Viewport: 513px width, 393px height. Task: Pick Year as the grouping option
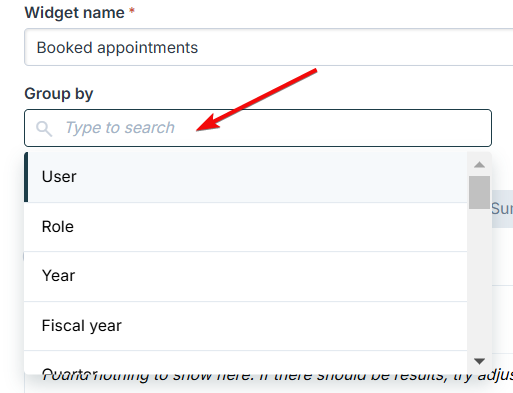[245, 276]
